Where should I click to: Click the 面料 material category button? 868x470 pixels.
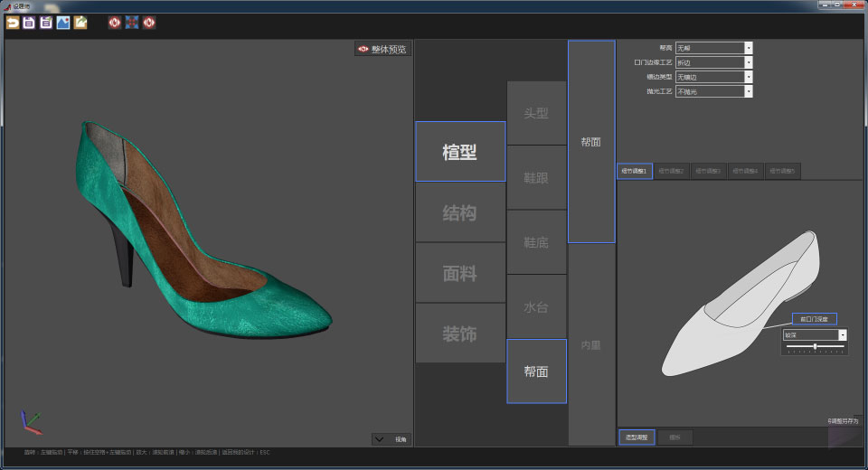459,273
